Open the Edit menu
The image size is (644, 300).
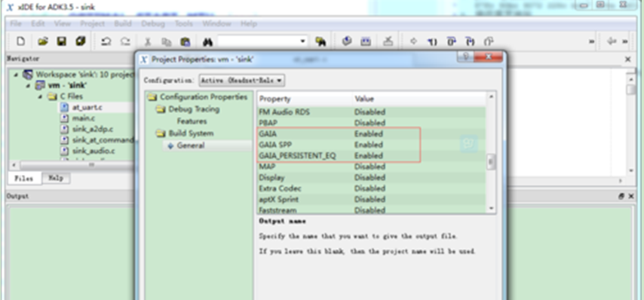[x=38, y=23]
